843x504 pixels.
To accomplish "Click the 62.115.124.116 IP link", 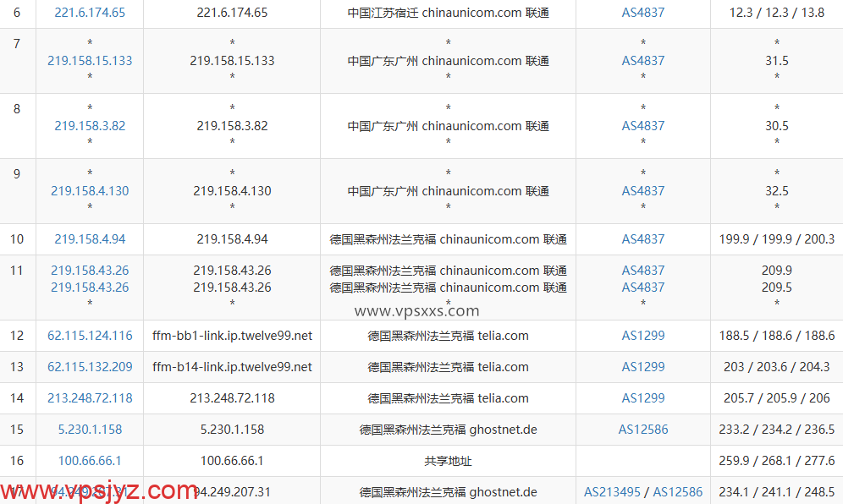I will coord(90,336).
